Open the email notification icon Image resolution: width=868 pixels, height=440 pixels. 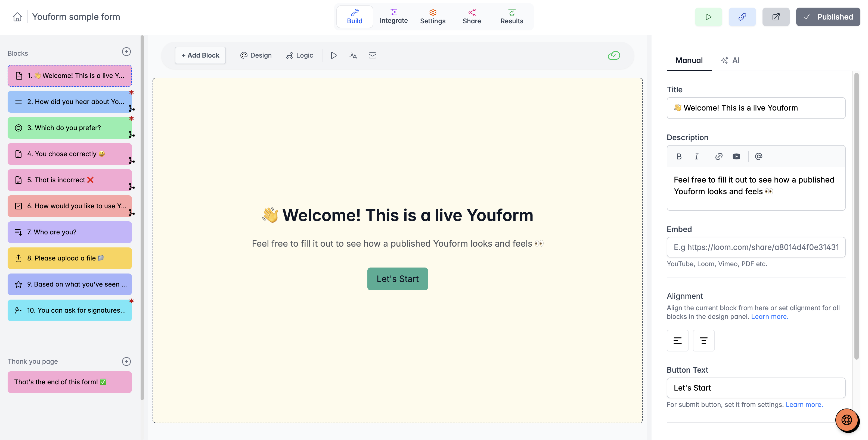point(372,55)
